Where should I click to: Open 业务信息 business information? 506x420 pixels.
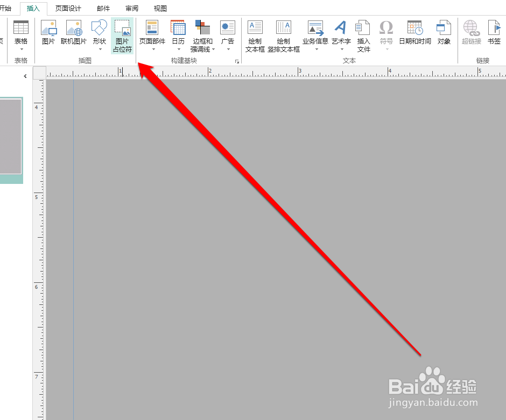pyautogui.click(x=315, y=29)
